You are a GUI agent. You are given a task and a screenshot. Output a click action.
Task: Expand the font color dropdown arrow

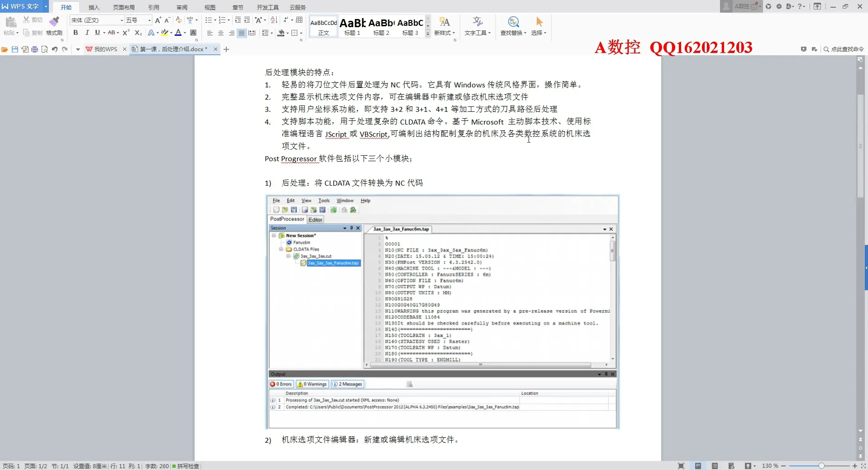(x=185, y=33)
